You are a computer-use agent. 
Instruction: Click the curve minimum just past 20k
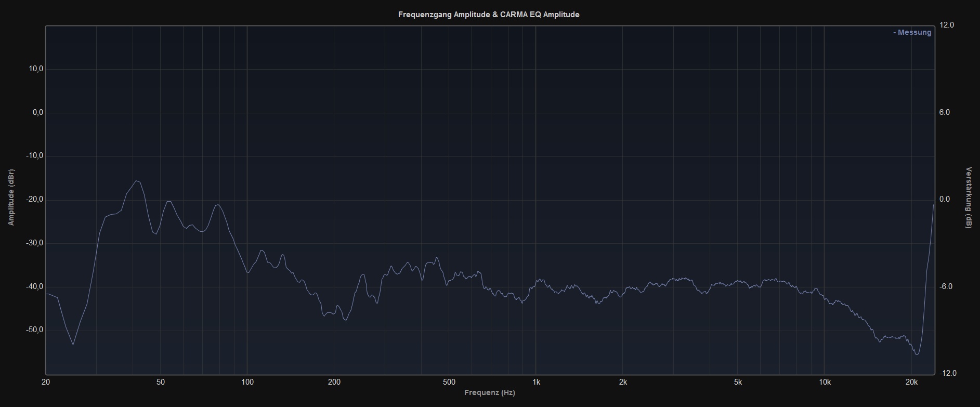[917, 355]
